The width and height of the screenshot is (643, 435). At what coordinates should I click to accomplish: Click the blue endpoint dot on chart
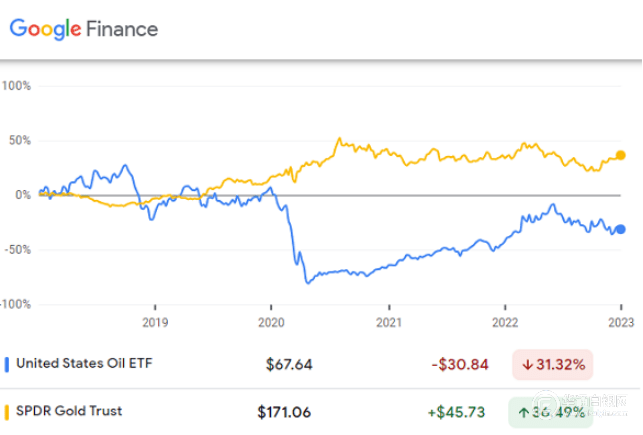(x=621, y=229)
